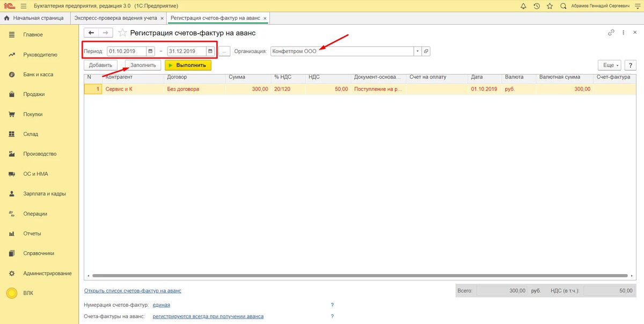Expand the Организация dropdown list
This screenshot has width=644, height=324.
point(417,51)
